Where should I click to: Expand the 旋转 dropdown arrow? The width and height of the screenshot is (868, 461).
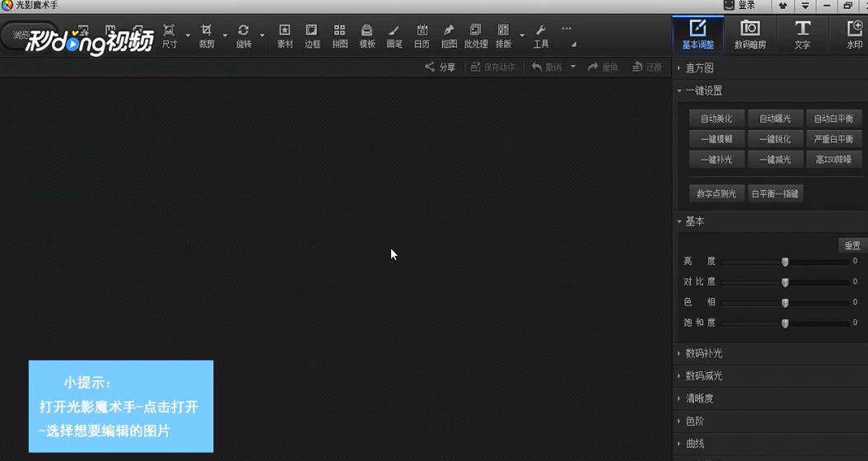point(262,36)
